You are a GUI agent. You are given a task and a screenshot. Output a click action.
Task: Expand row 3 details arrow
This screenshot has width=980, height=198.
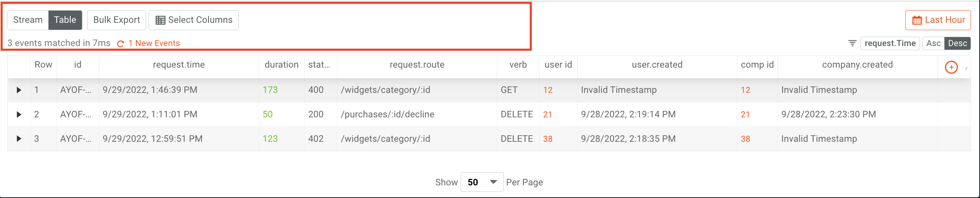tap(19, 139)
